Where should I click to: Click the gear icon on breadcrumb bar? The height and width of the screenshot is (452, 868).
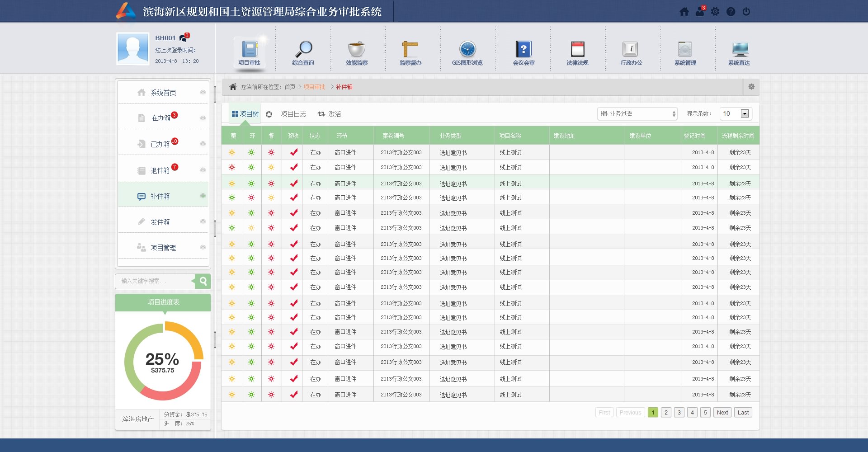[751, 87]
